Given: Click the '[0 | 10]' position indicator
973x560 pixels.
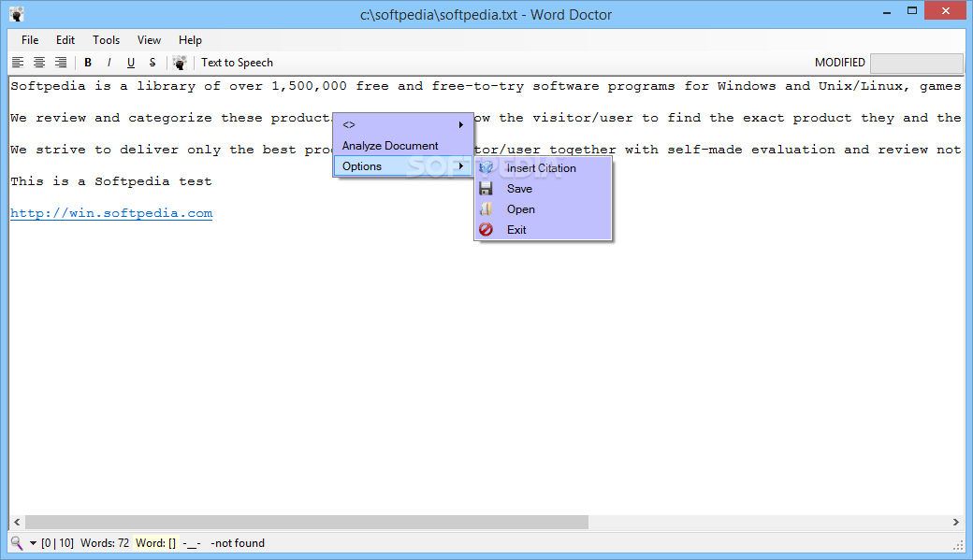Looking at the screenshot, I should (x=57, y=543).
